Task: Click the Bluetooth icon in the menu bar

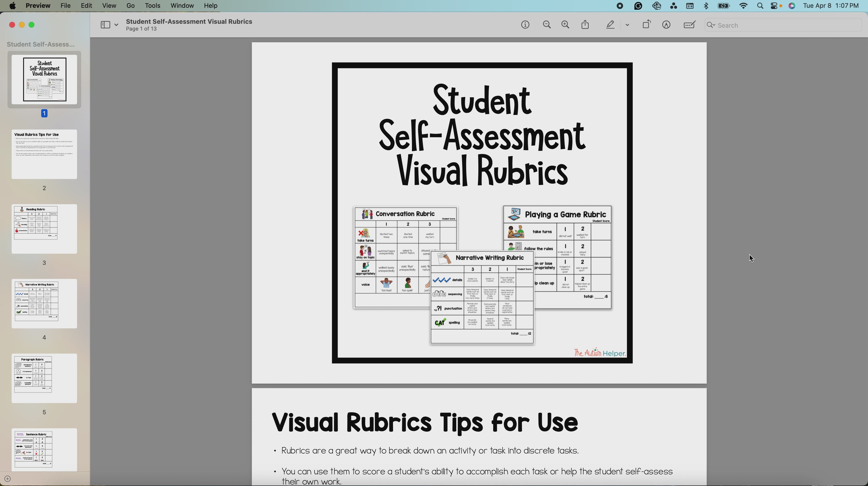Action: [706, 6]
